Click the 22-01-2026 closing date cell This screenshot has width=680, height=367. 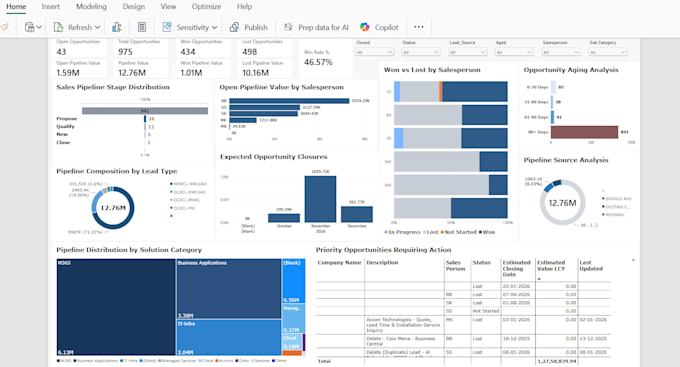(516, 286)
